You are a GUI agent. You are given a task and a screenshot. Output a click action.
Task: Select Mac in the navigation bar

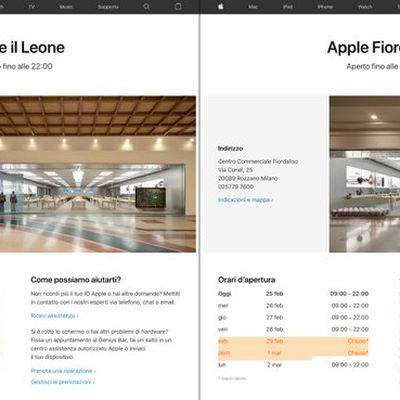pos(253,7)
